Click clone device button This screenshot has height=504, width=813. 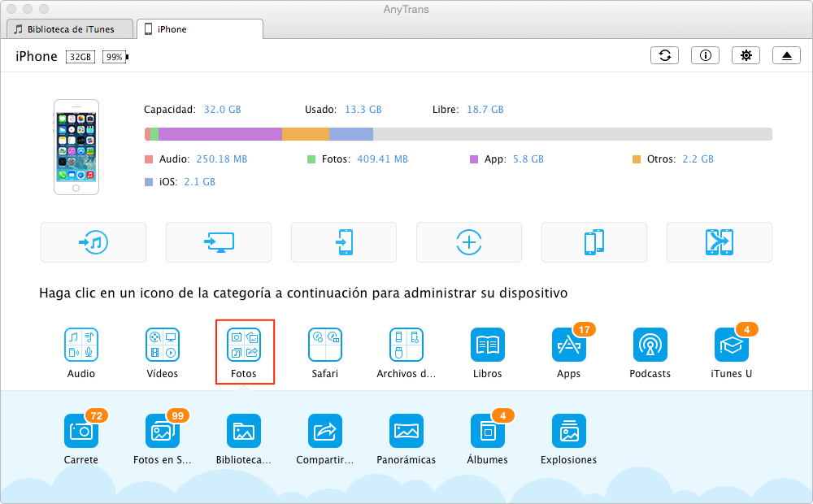point(594,242)
